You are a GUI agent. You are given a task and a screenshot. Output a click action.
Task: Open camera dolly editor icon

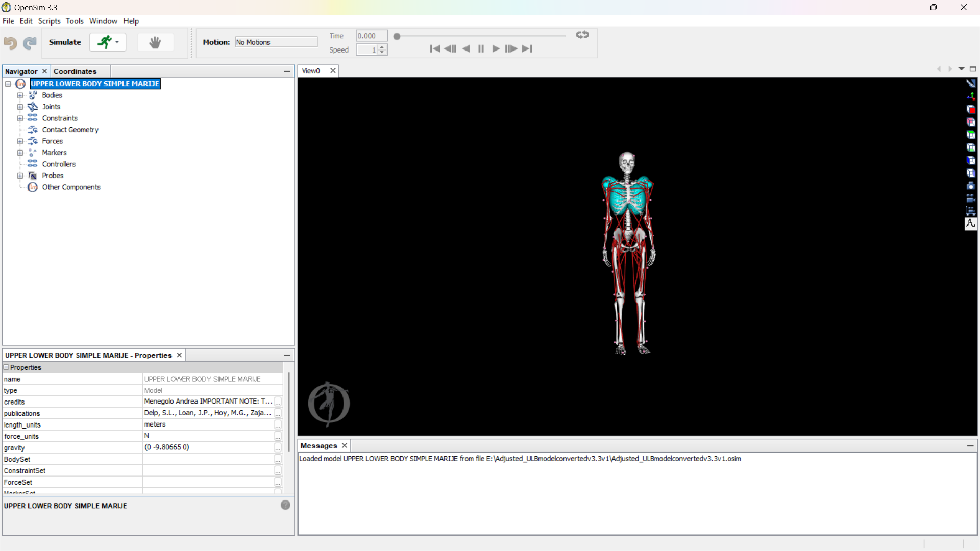click(x=971, y=210)
